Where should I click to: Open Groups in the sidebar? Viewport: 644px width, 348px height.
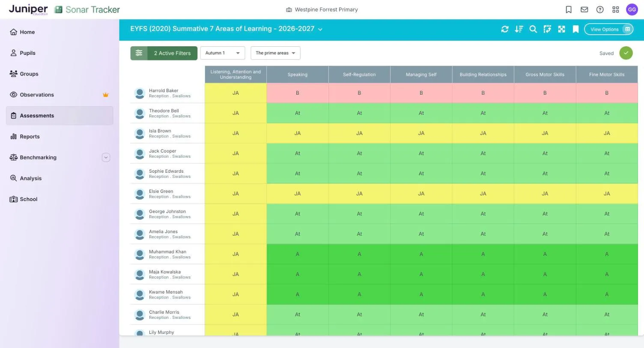pos(60,74)
